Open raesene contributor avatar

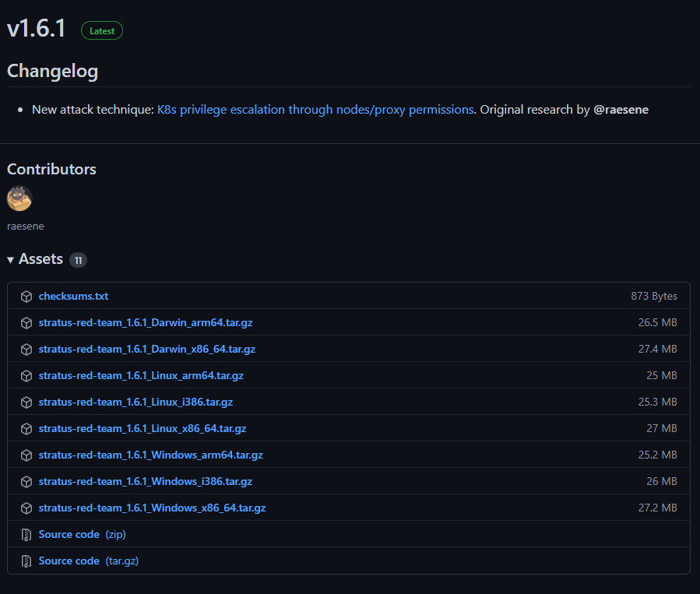click(x=19, y=199)
